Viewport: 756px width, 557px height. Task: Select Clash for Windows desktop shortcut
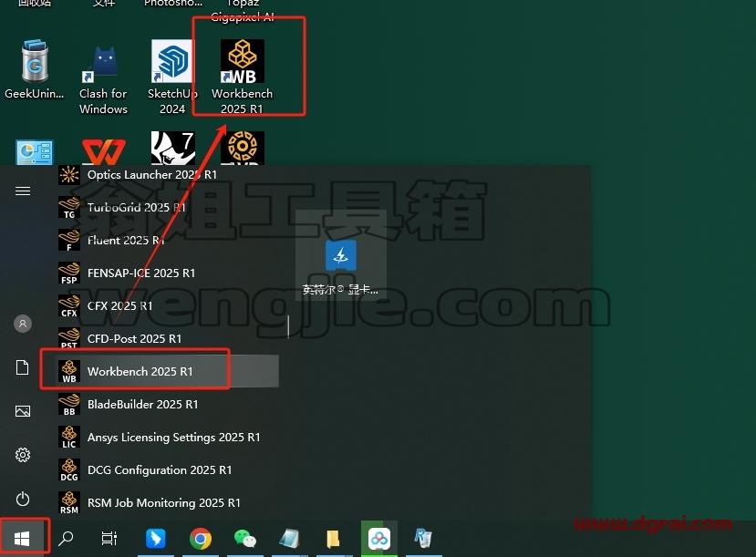tap(103, 80)
